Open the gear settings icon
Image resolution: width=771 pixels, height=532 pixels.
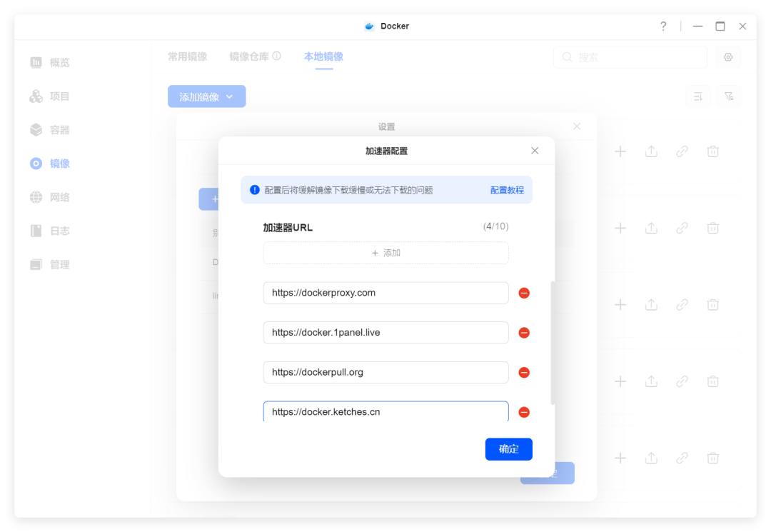[x=728, y=57]
